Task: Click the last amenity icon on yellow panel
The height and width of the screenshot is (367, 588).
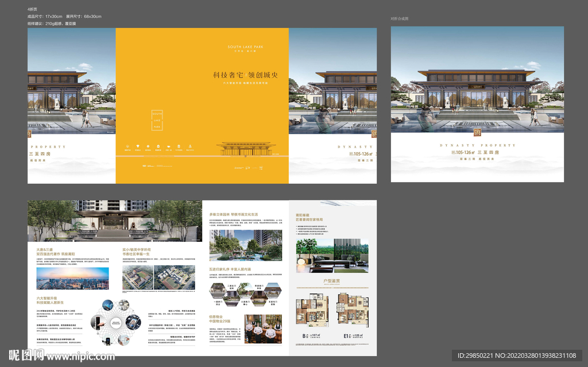Action: [x=189, y=147]
